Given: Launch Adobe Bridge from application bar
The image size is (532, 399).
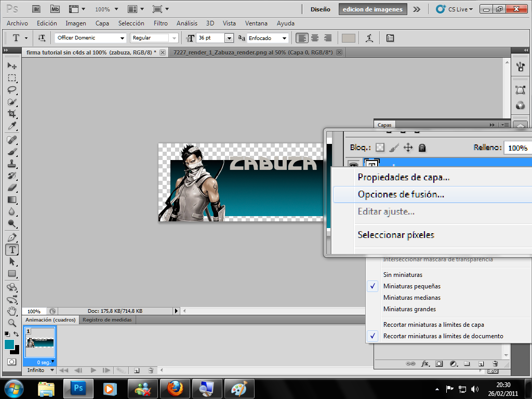Looking at the screenshot, I should pyautogui.click(x=36, y=9).
